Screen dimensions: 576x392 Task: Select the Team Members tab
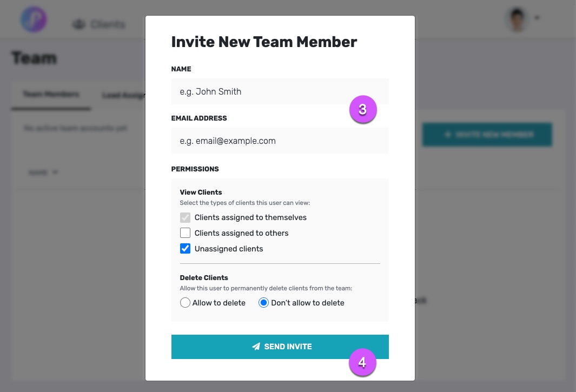[x=51, y=94]
